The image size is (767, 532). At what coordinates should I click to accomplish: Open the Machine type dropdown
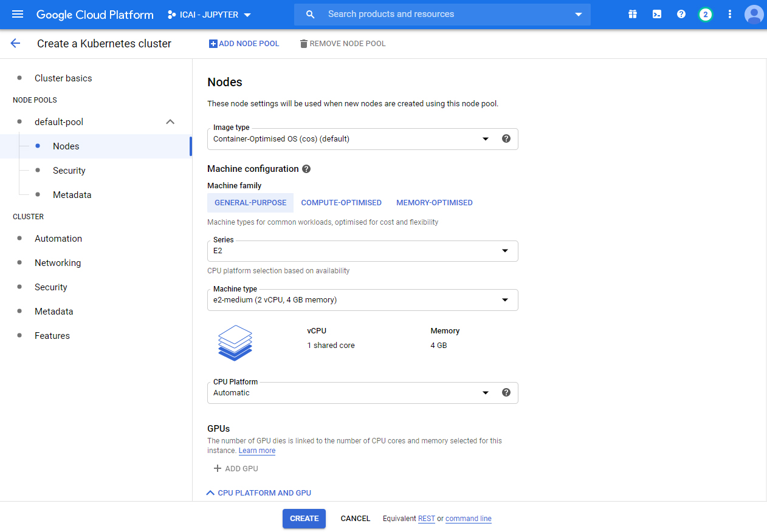point(362,300)
